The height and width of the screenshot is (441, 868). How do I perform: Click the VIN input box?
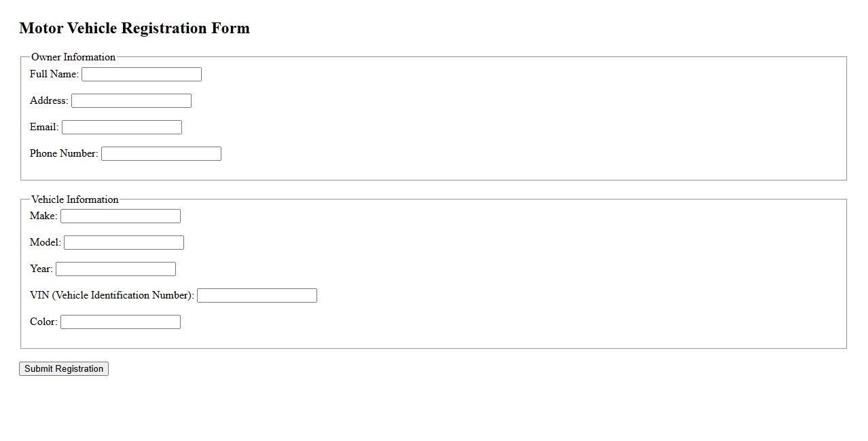click(257, 295)
